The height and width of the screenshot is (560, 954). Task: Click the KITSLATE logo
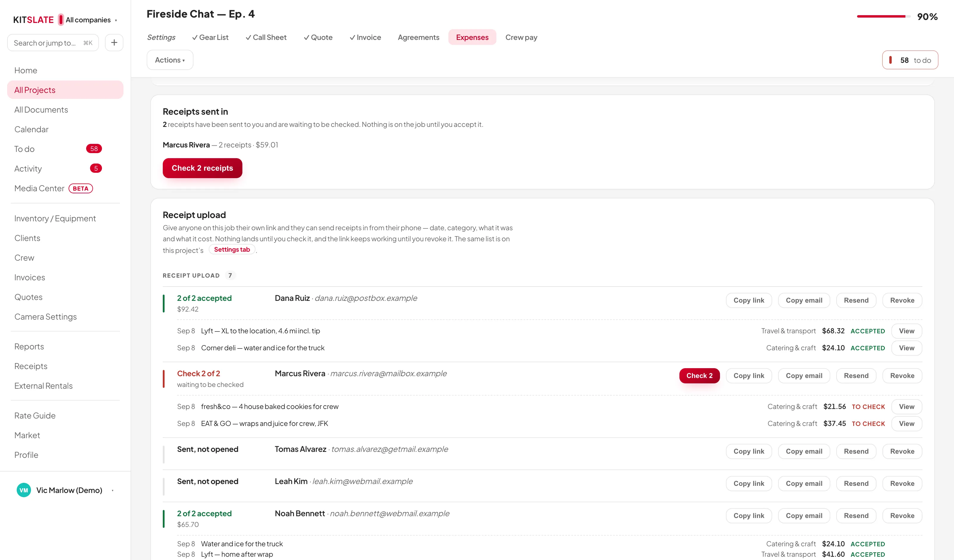click(x=33, y=20)
